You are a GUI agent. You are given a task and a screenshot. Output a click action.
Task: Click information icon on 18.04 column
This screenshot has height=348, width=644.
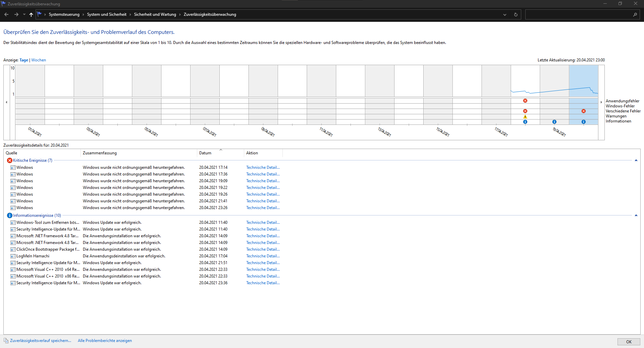pos(525,122)
